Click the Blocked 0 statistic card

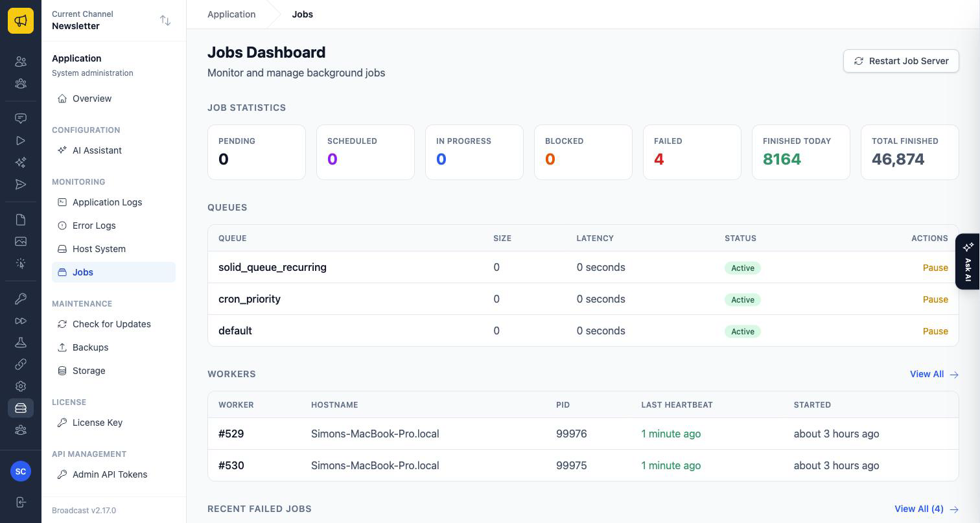(583, 152)
